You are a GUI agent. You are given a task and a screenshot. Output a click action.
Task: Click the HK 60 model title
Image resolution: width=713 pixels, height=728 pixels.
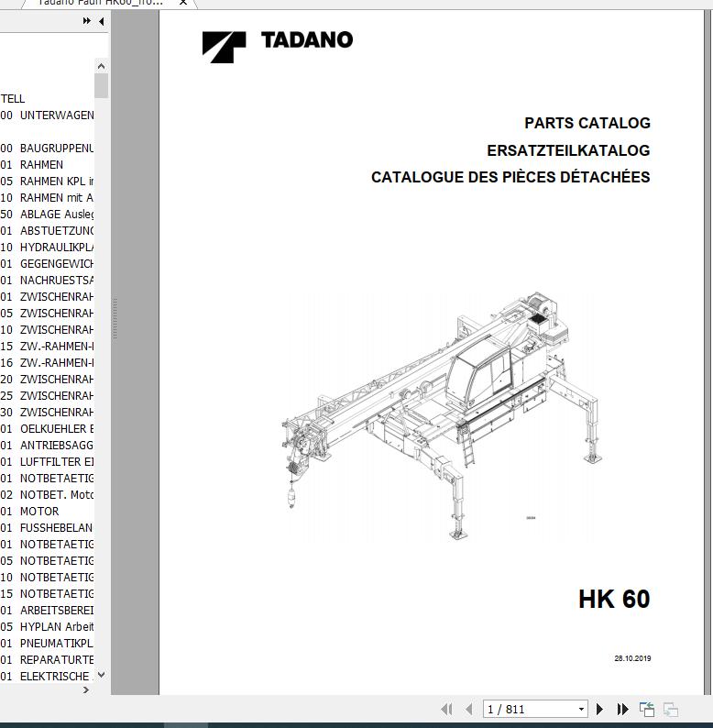[x=614, y=599]
